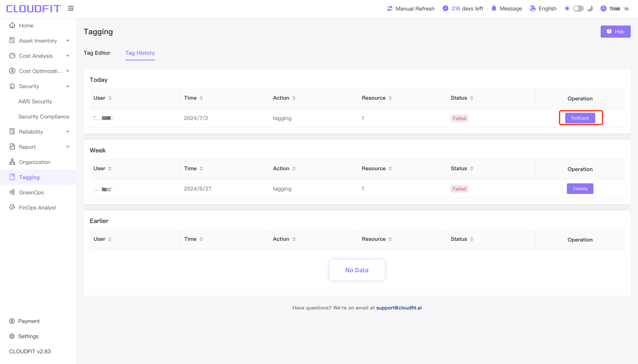This screenshot has width=638, height=364.
Task: Click the No Data placeholder
Action: tap(357, 270)
